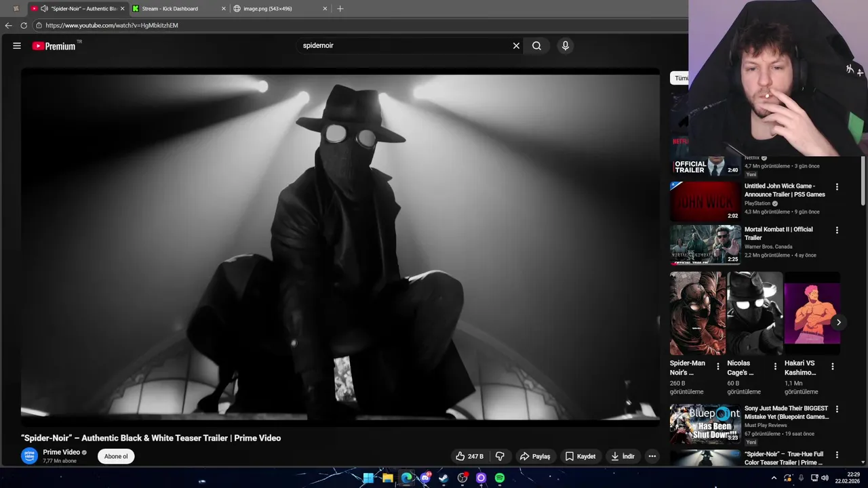This screenshot has width=868, height=488.
Task: Select the Spider-Noir YouTube tab
Action: [78, 9]
